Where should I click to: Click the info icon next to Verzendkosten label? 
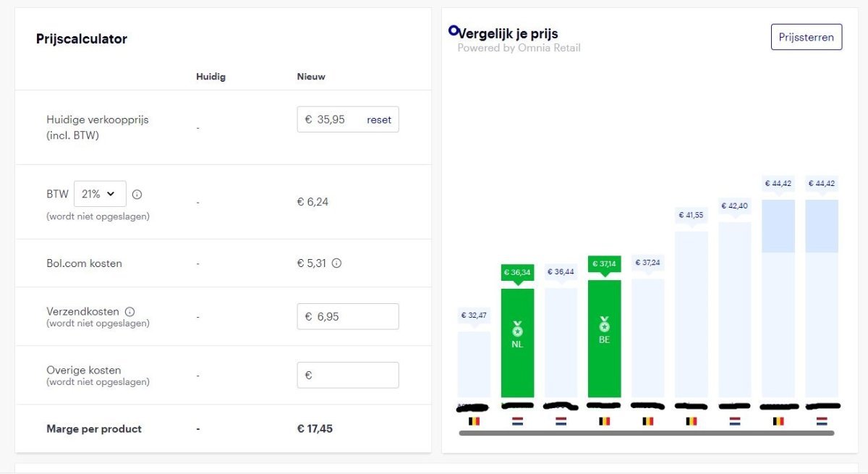[x=130, y=311]
